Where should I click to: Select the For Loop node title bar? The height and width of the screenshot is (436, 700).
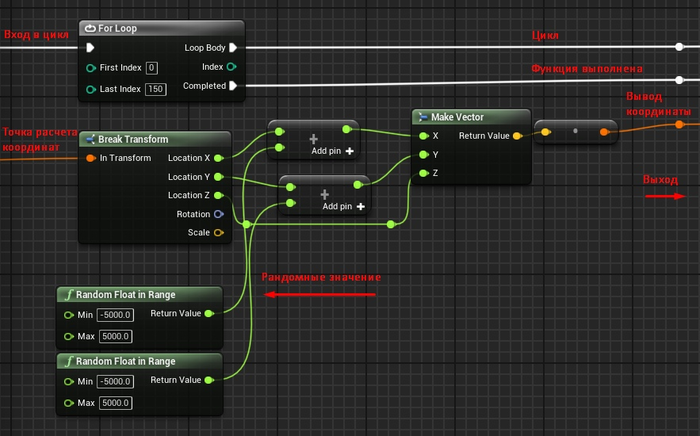160,28
